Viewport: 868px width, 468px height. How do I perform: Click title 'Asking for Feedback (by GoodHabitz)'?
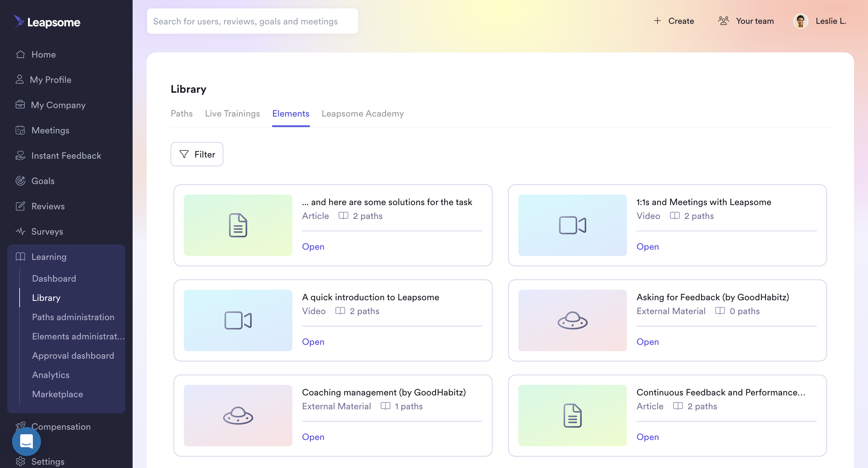click(x=713, y=297)
